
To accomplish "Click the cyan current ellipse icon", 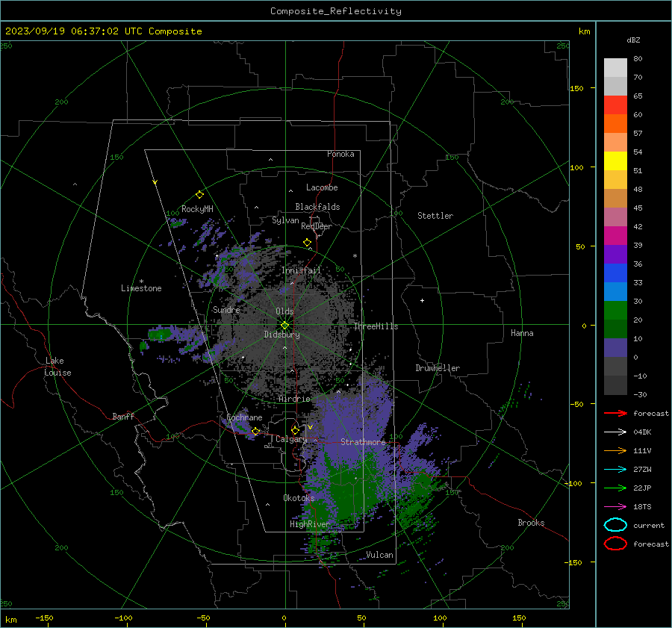I will (615, 525).
